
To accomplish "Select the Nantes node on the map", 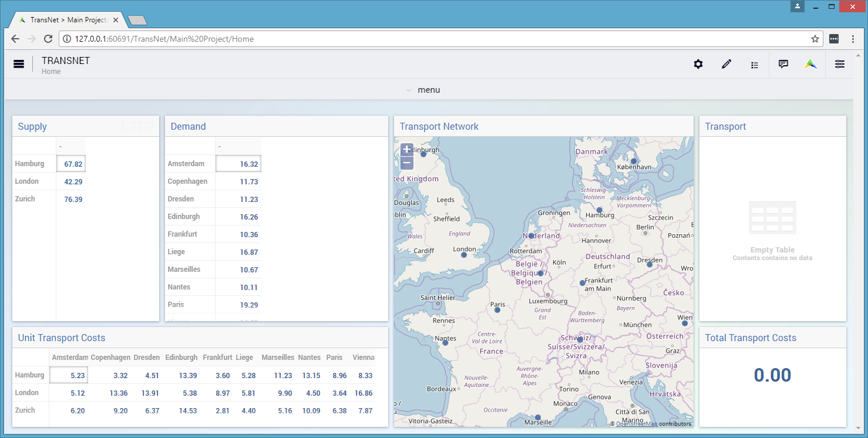I will click(445, 342).
